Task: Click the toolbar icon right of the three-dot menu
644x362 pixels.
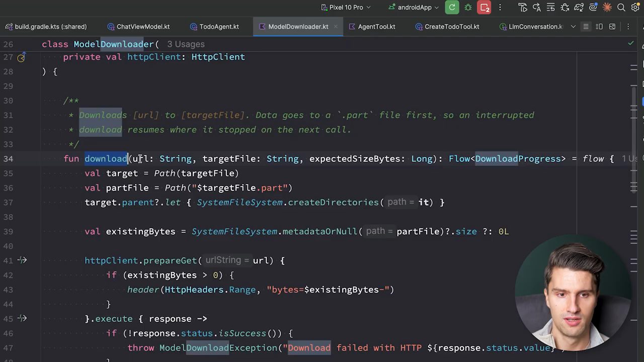Action: [x=523, y=8]
